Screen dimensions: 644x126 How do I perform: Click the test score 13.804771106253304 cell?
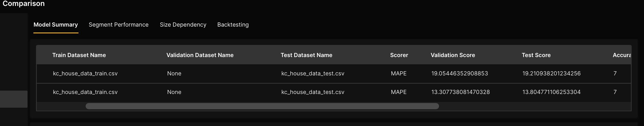click(x=551, y=92)
